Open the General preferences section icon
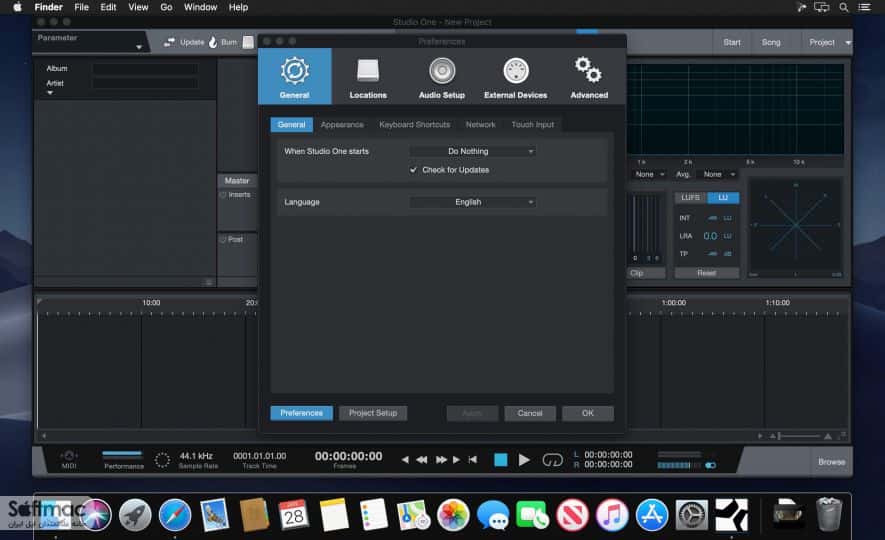The height and width of the screenshot is (540, 885). tap(295, 71)
